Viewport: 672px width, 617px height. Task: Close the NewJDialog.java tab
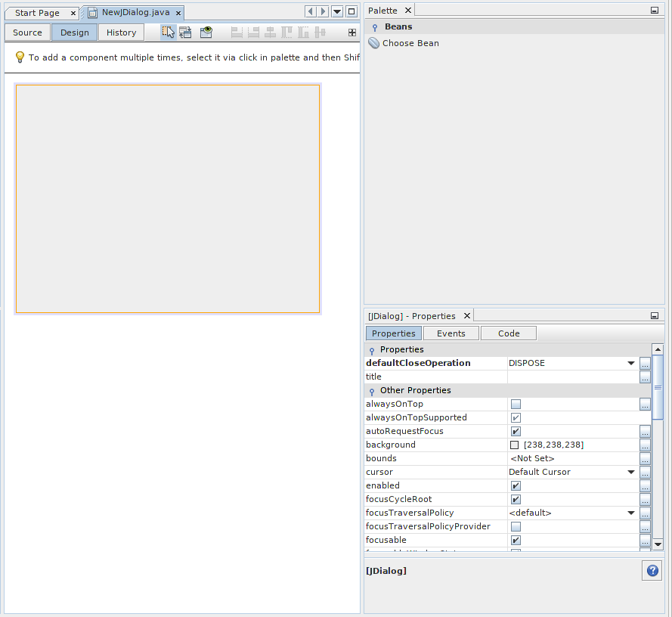pyautogui.click(x=178, y=14)
